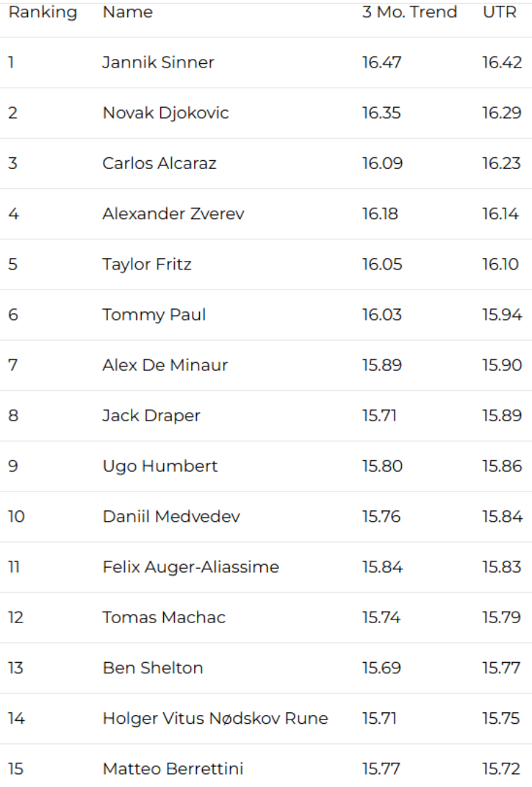The image size is (532, 787).
Task: Click Ben Shelton's name
Action: (x=152, y=668)
